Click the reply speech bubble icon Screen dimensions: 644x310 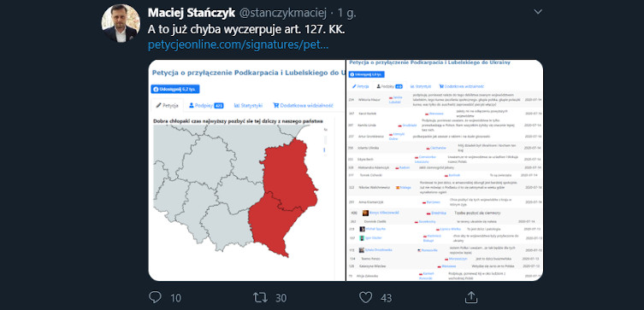155,297
